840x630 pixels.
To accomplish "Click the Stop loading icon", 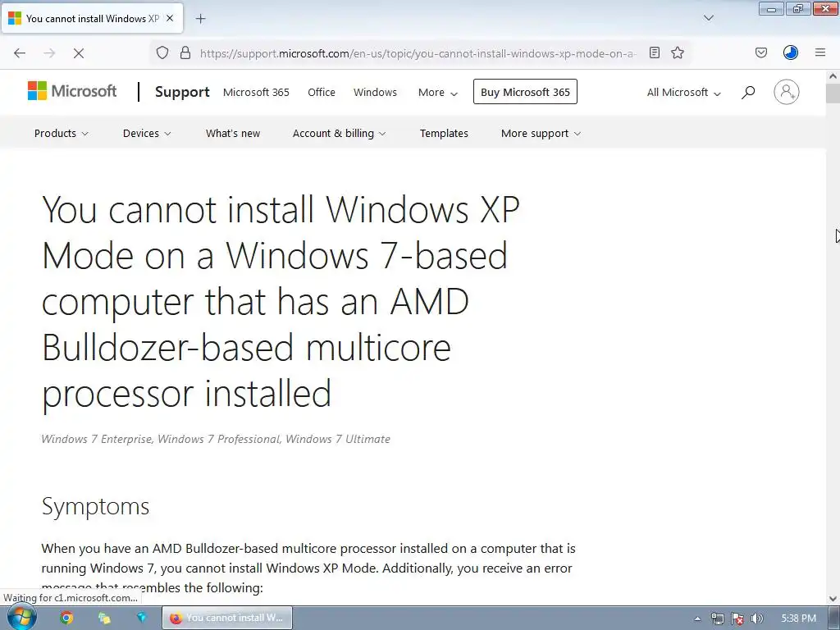I will (78, 53).
